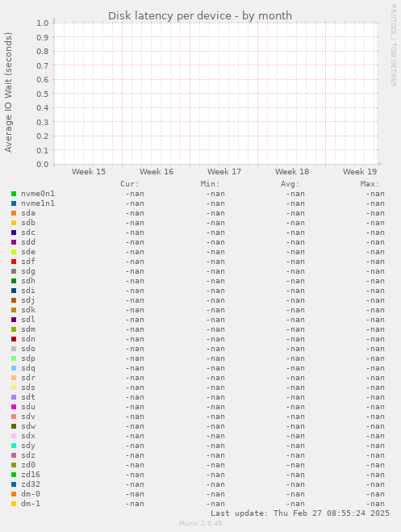
Task: Click the sdj legend label
Action: (x=28, y=300)
